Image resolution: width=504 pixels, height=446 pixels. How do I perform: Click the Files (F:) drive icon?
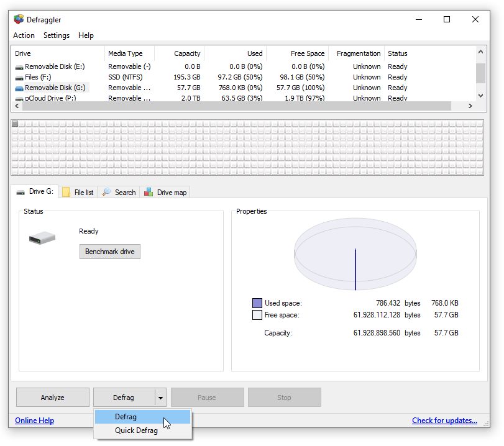[19, 78]
